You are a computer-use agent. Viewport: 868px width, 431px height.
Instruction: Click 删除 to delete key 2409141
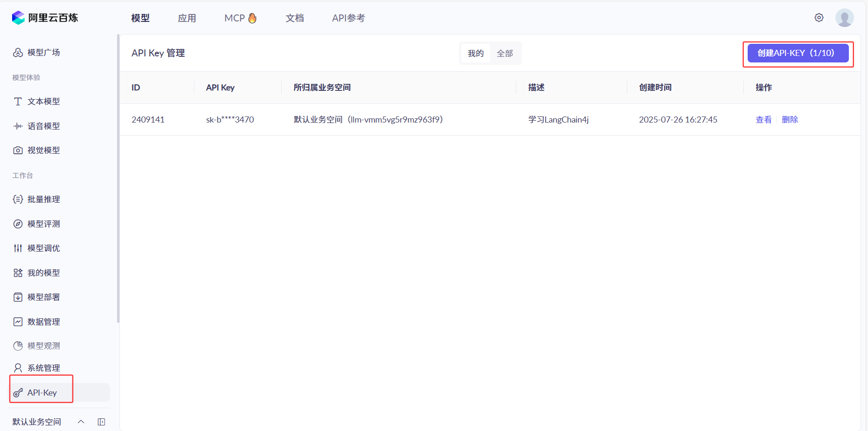click(790, 120)
